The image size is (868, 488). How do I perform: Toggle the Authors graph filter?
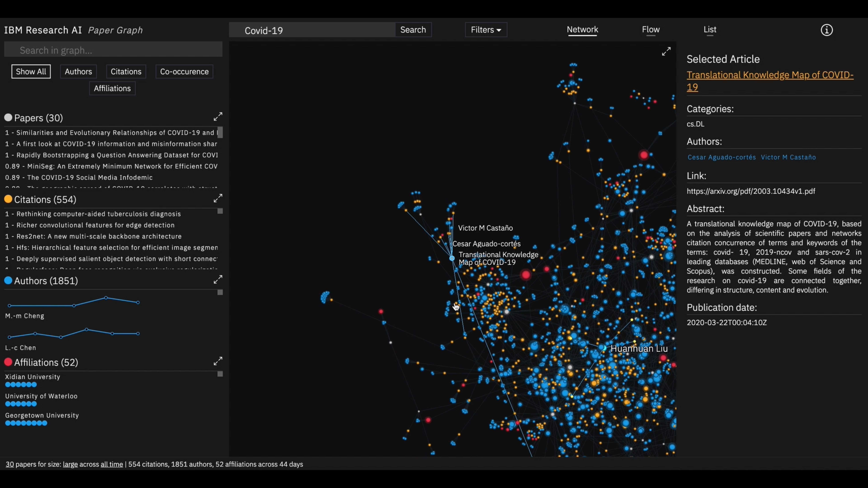(x=78, y=72)
